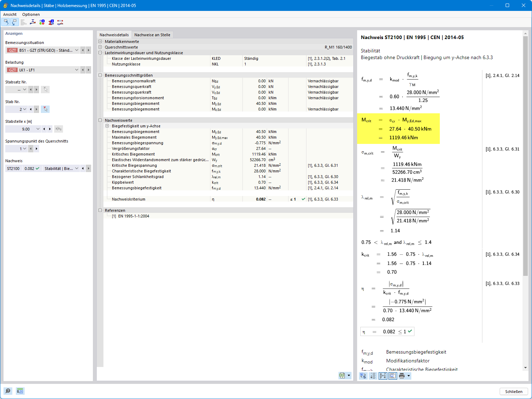The width and height of the screenshot is (532, 399).
Task: Go to previous Nachweis with left arrow
Action: 83,169
